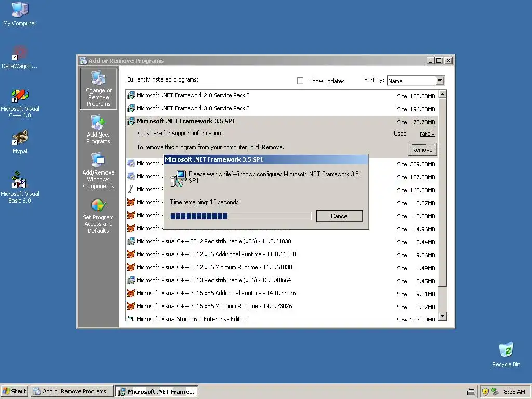This screenshot has height=399, width=532.
Task: Click the network tray icon beside the shield
Action: click(495, 392)
